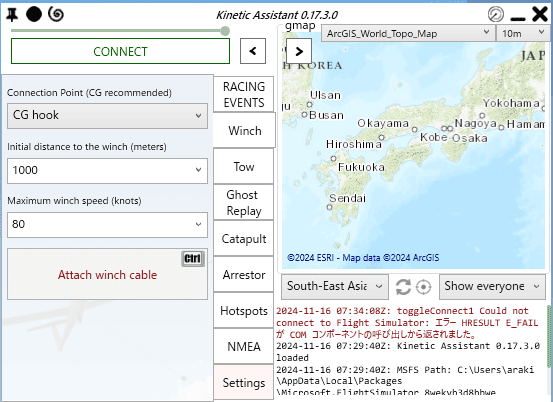Viewport: 553px width, 402px height.
Task: Click the Ctrl hotkey badge
Action: (x=193, y=258)
